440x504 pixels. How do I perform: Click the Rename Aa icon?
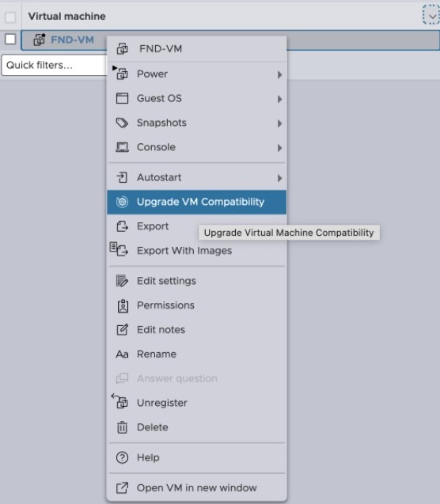(x=122, y=354)
